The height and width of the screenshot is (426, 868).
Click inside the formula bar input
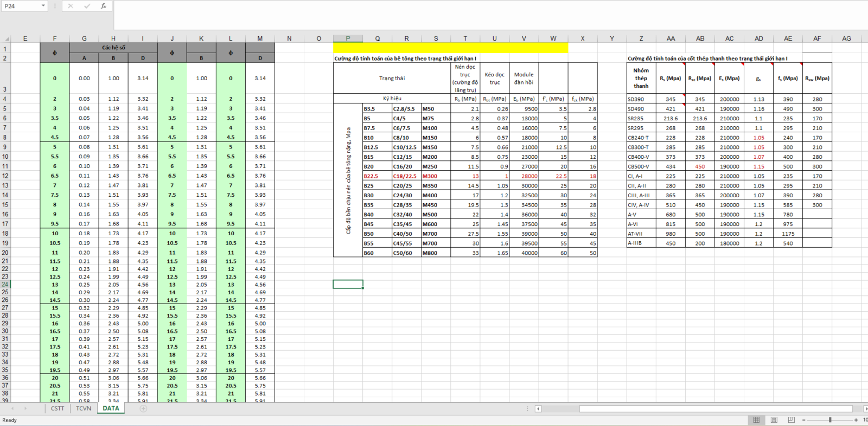pyautogui.click(x=488, y=15)
